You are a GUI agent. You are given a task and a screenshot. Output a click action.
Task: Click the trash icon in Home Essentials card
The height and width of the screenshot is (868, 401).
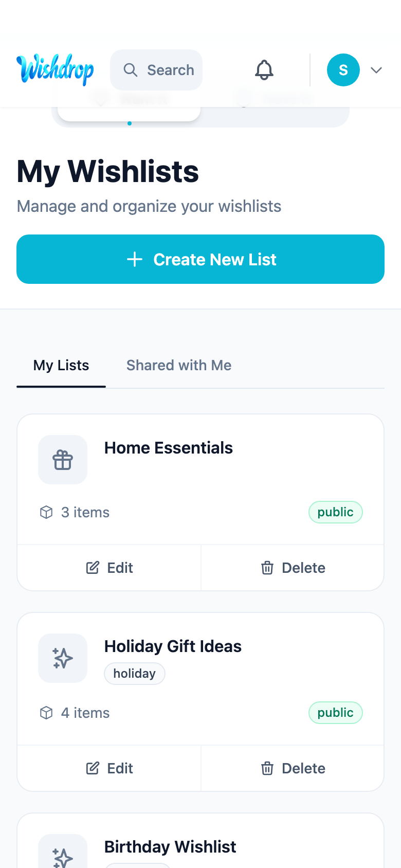tap(267, 568)
